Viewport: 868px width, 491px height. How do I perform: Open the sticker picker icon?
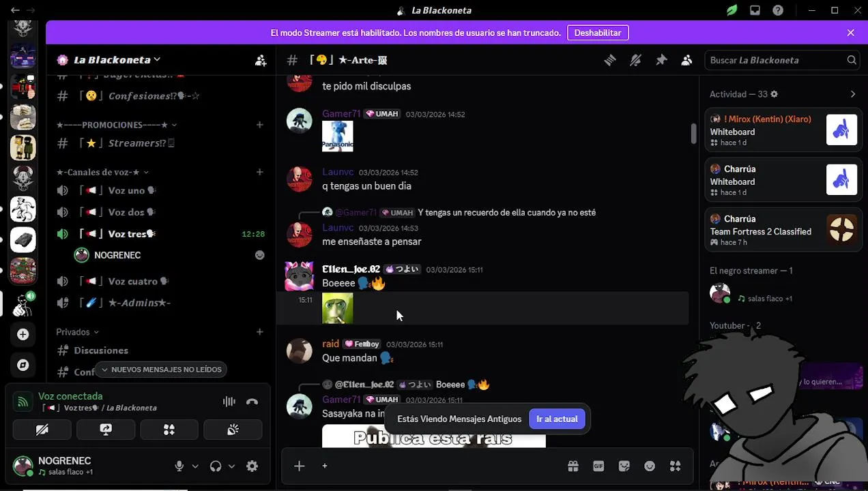pyautogui.click(x=624, y=466)
